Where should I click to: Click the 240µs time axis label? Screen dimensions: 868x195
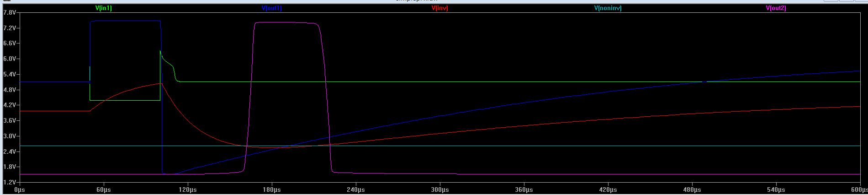point(356,190)
